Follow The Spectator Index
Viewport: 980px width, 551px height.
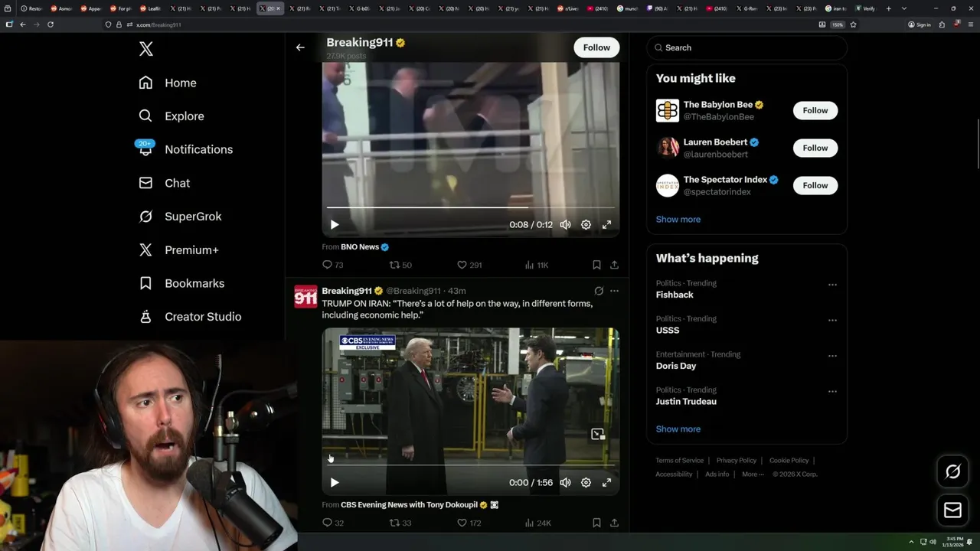pyautogui.click(x=815, y=185)
